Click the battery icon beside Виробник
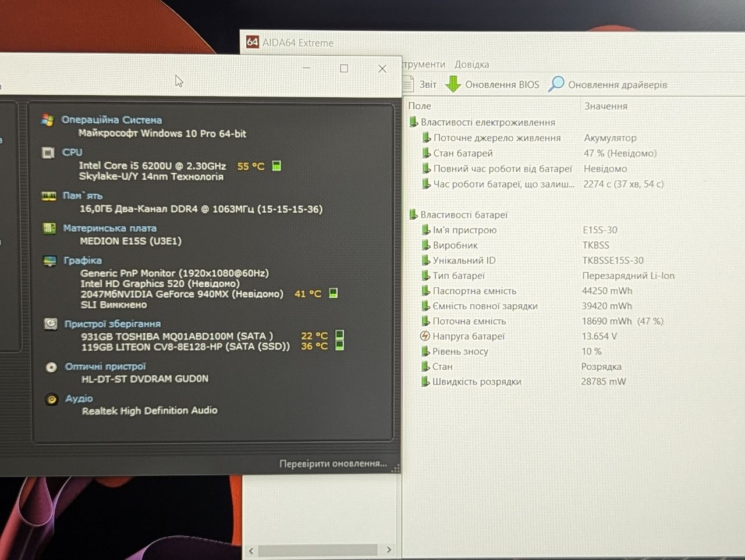Viewport: 745px width, 560px height. click(426, 245)
